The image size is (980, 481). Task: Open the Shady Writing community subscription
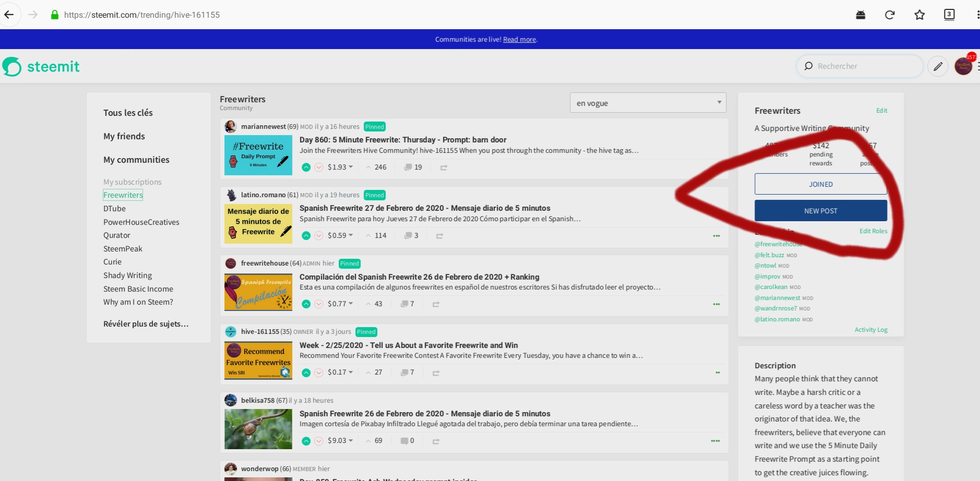coord(127,275)
